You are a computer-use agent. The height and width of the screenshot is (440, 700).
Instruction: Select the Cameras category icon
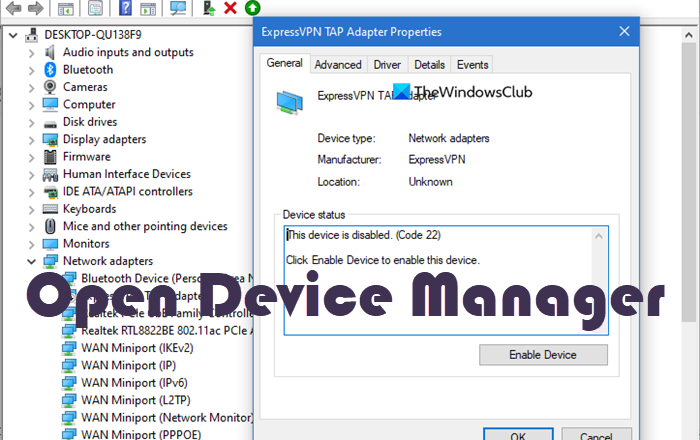50,87
